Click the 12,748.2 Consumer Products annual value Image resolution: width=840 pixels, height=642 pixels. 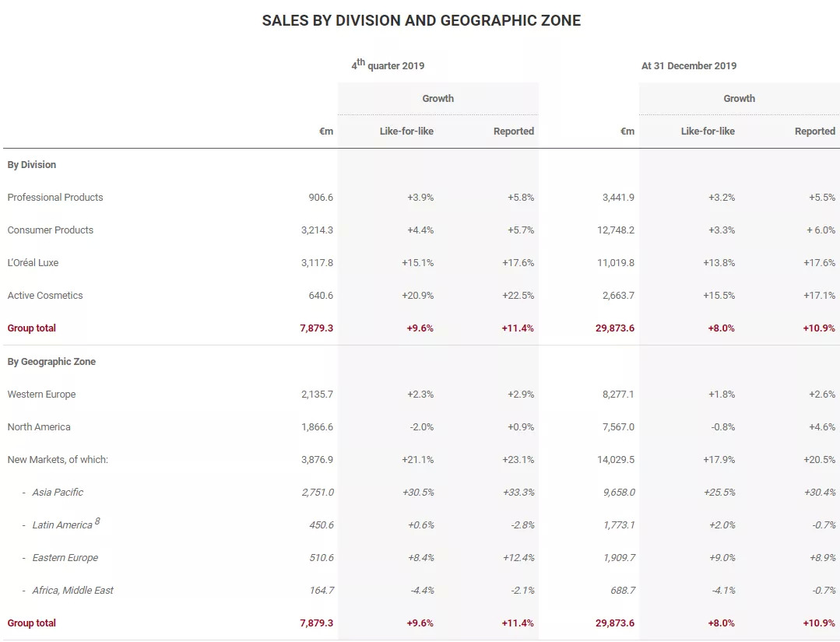coord(616,230)
